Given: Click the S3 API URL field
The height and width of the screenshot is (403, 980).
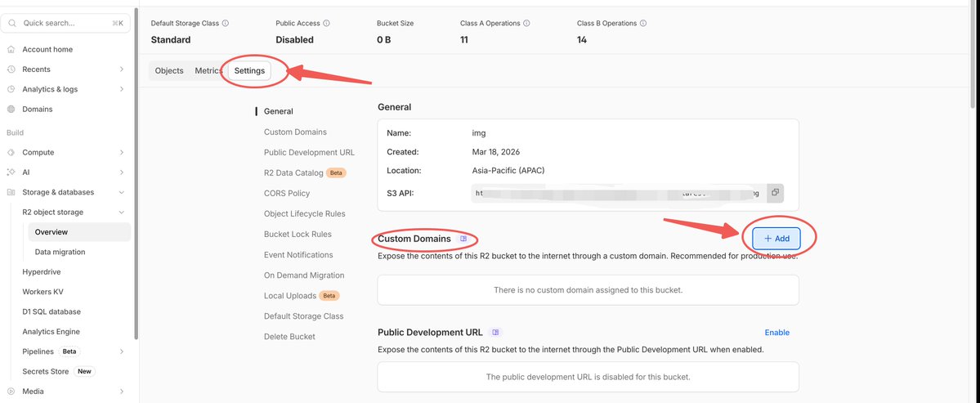Looking at the screenshot, I should pyautogui.click(x=619, y=193).
